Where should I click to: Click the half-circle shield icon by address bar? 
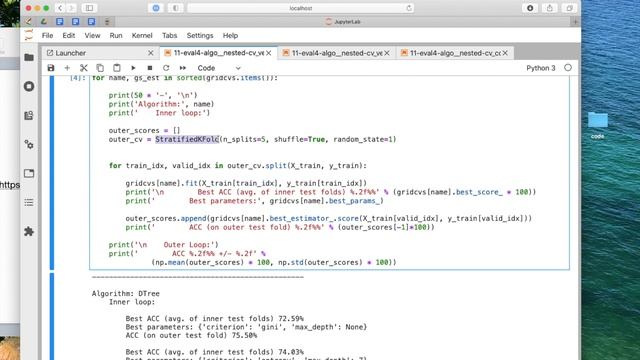(x=176, y=8)
